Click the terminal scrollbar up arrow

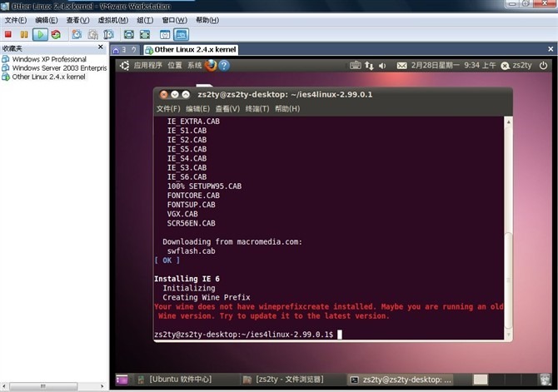[509, 122]
